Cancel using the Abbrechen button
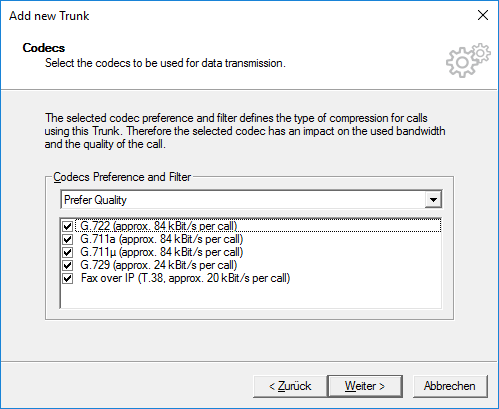This screenshot has width=499, height=409. point(450,386)
